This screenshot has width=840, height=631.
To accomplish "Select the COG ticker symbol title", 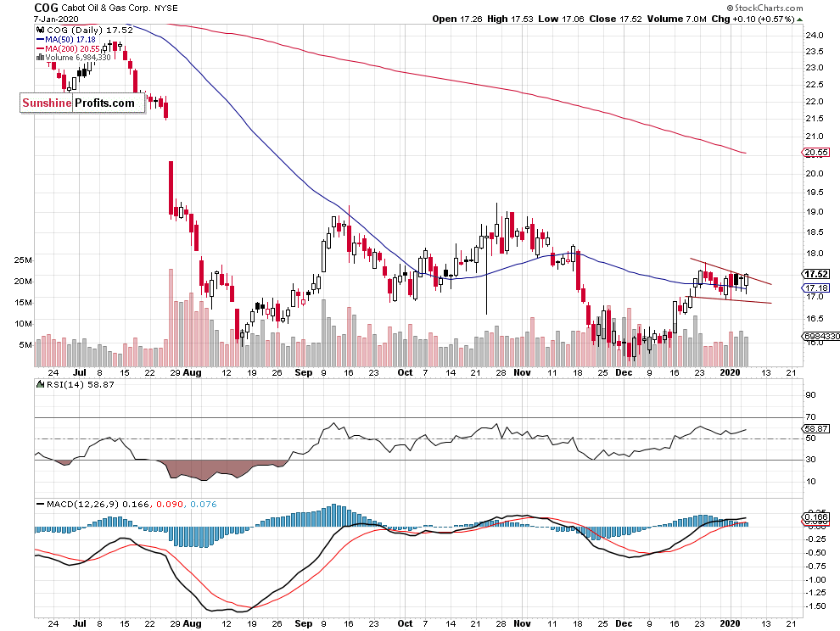I will pyautogui.click(x=46, y=8).
